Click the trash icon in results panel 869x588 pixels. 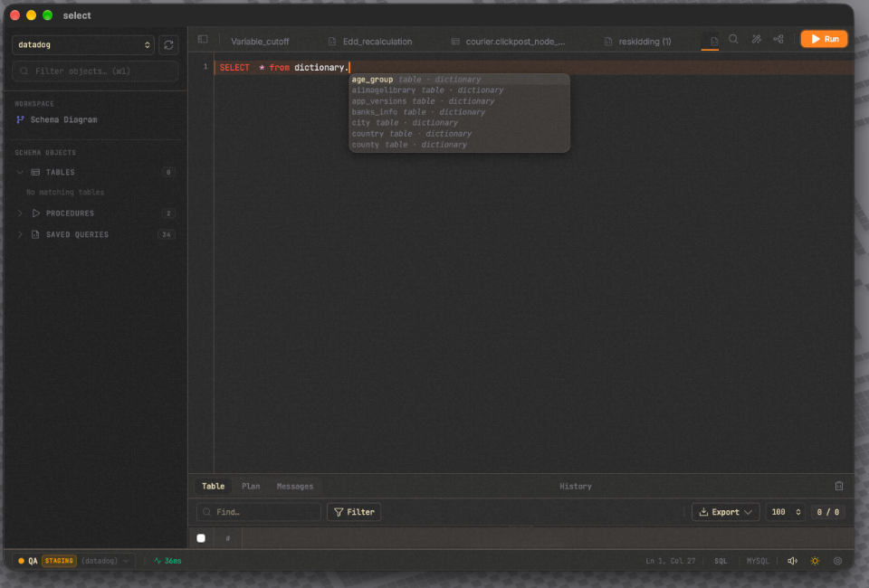click(838, 486)
